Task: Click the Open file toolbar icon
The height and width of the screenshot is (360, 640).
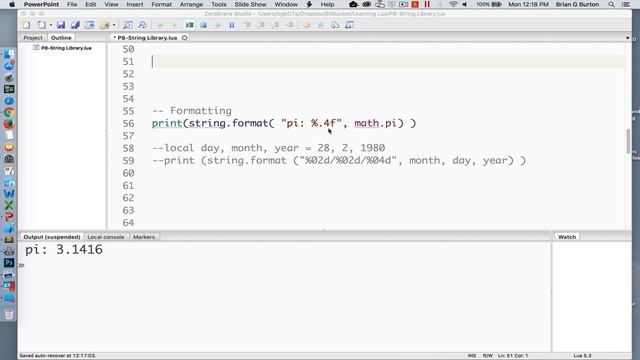Action: pyautogui.click(x=41, y=25)
